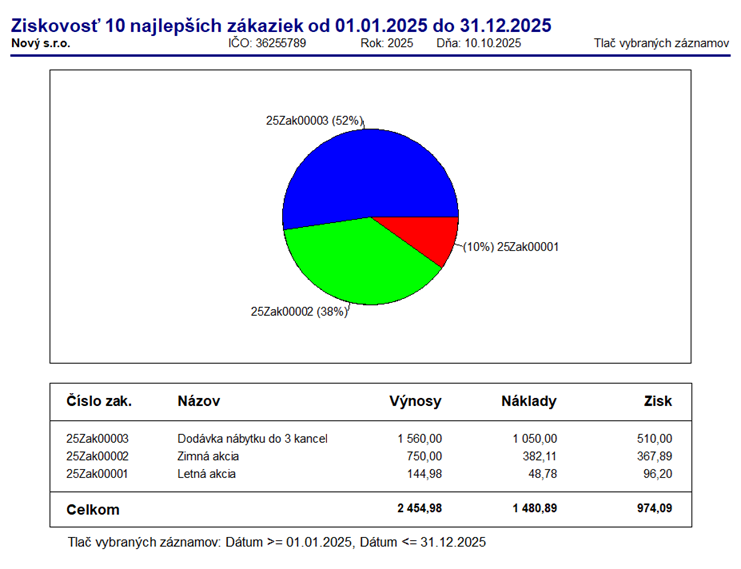Image resolution: width=741 pixels, height=569 pixels.
Task: Click the company name Nový s.r.o.
Action: pos(41,44)
